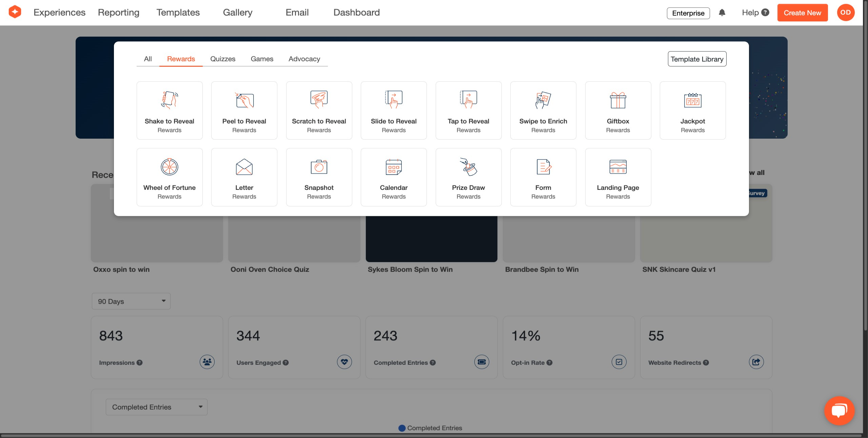
Task: Choose the Prize Draw reward
Action: click(x=468, y=177)
